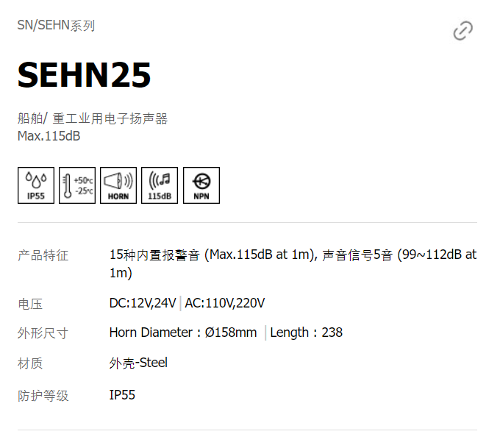The image size is (500, 448).
Task: Click the NPN transistor icon
Action: [201, 185]
